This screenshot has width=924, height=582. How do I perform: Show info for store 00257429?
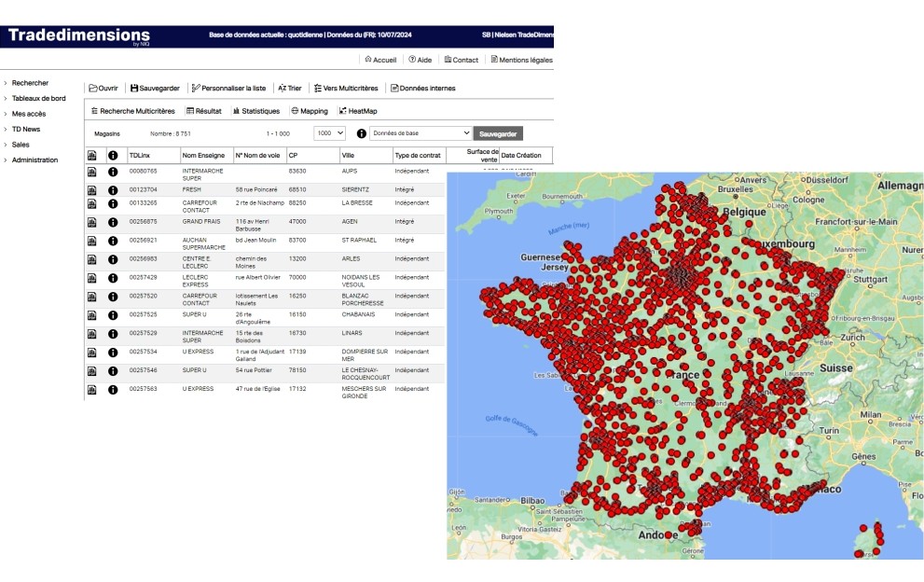[113, 278]
